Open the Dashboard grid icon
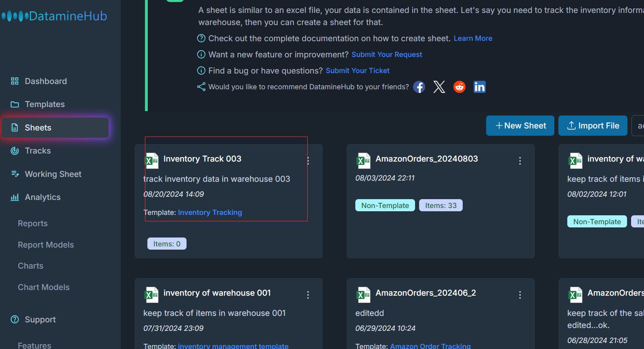The width and height of the screenshot is (644, 349). click(15, 81)
